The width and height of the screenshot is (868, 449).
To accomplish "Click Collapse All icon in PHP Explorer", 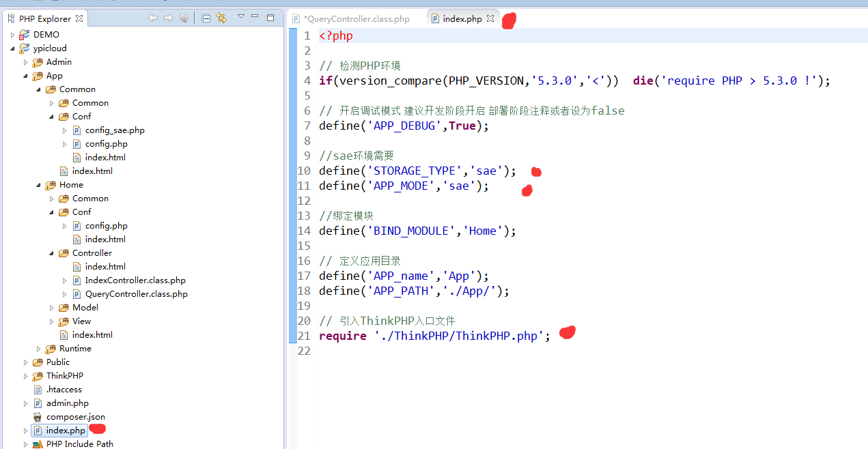I will click(x=206, y=18).
